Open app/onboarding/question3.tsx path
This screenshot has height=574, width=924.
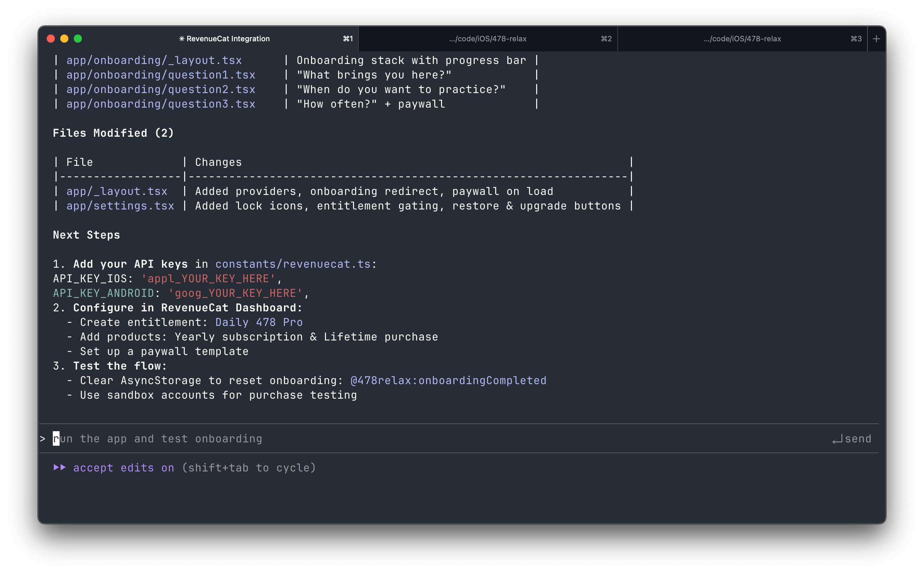pyautogui.click(x=161, y=104)
